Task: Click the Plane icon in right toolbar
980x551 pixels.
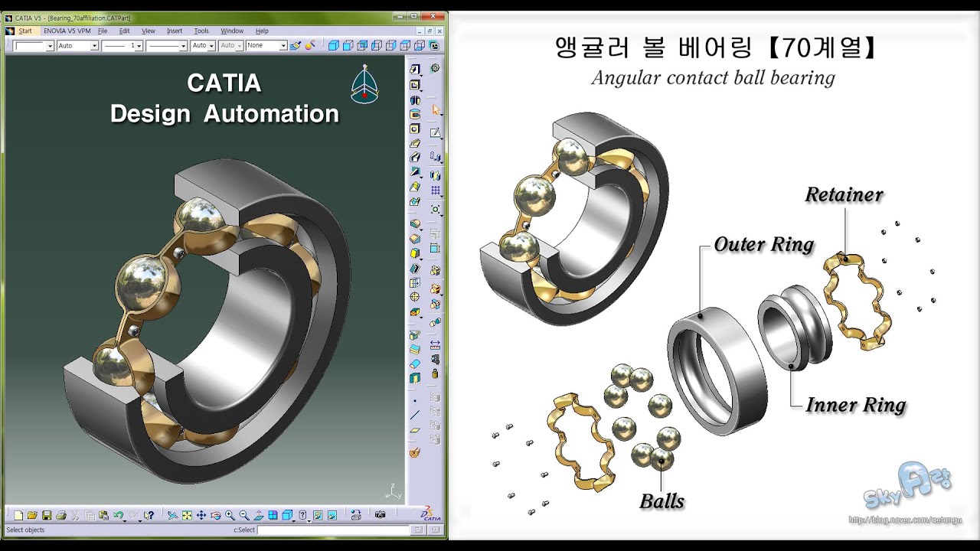Action: [x=415, y=430]
